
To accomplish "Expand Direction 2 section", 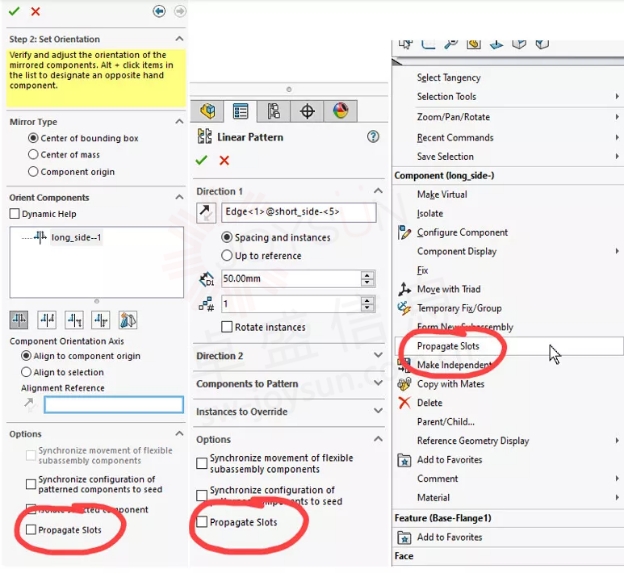I will point(378,355).
